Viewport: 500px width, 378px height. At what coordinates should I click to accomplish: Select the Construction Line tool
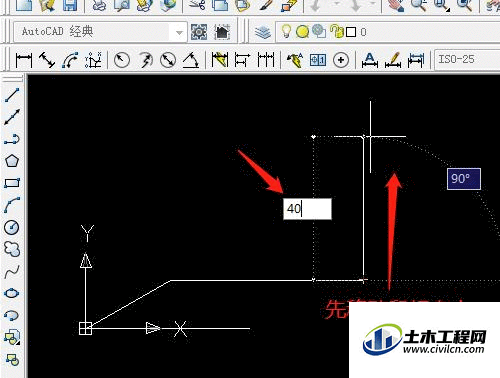[x=12, y=117]
